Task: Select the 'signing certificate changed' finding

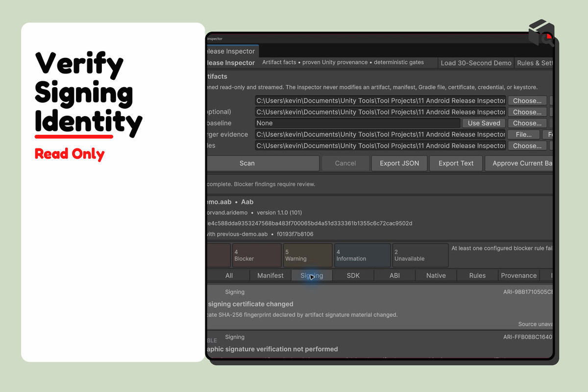Action: (380, 307)
